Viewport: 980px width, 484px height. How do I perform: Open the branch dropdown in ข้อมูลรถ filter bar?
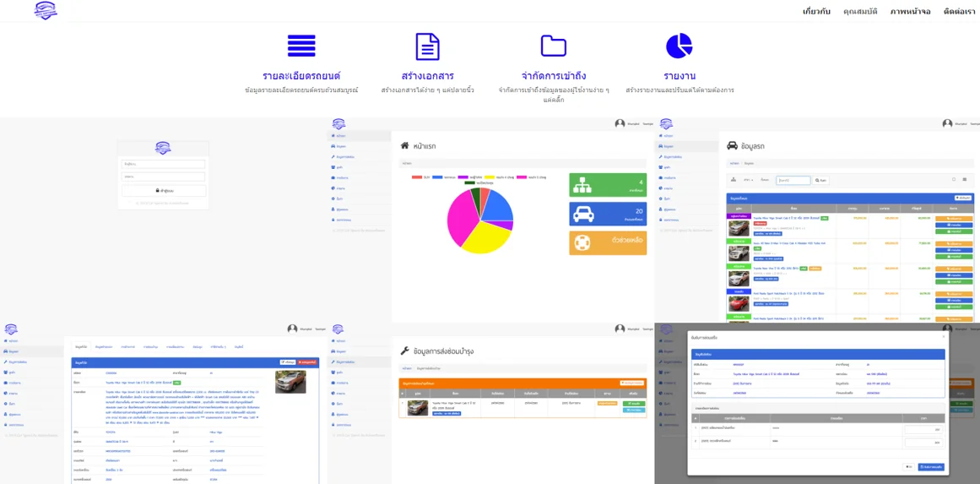point(748,180)
